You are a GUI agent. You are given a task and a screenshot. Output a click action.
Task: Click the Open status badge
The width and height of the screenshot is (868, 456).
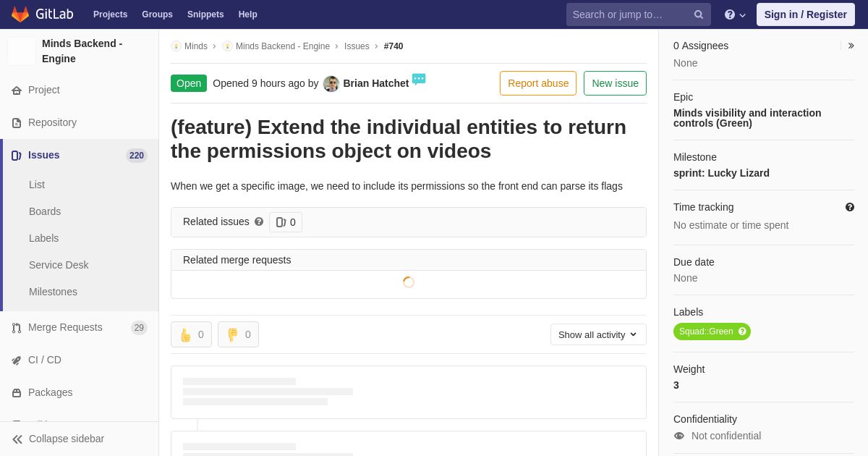coord(189,83)
